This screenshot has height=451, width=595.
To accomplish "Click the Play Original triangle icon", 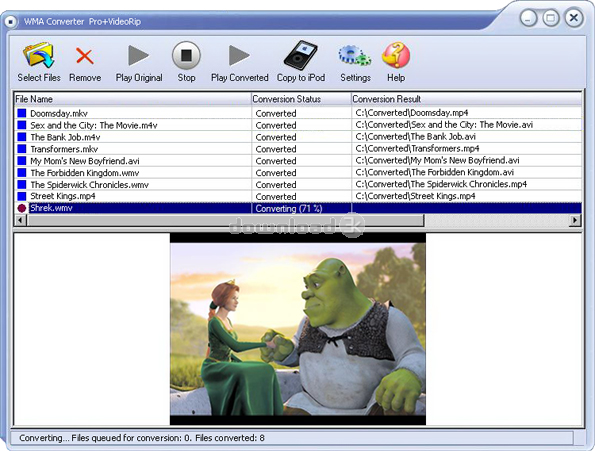I will pyautogui.click(x=138, y=56).
